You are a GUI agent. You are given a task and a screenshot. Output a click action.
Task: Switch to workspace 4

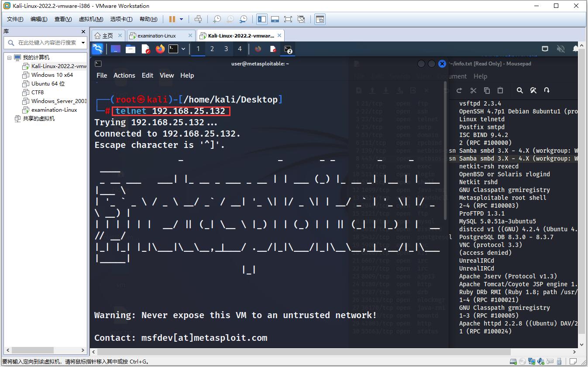240,49
